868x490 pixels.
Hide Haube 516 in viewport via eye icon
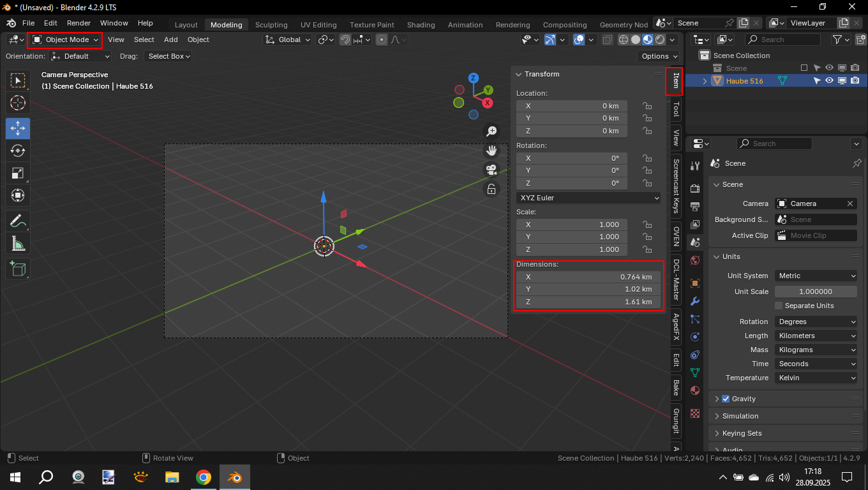click(x=829, y=81)
